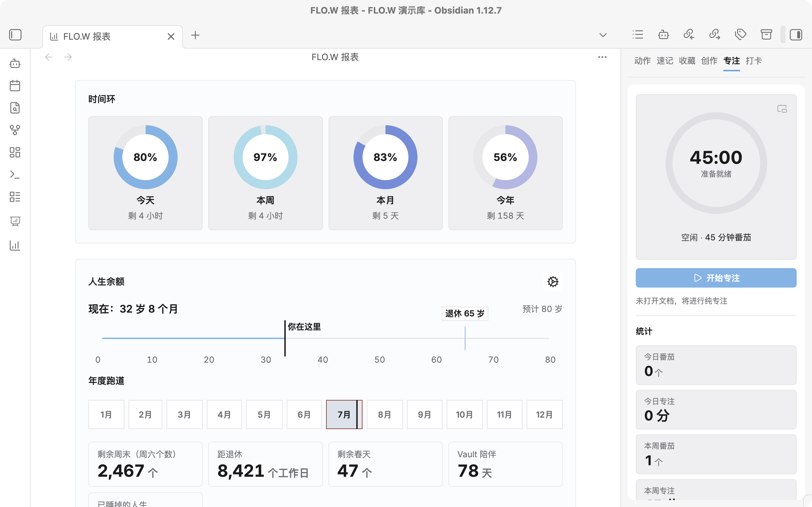Screen dimensions: 812x507
Task: Switch to the 收藏 tab
Action: coord(687,61)
